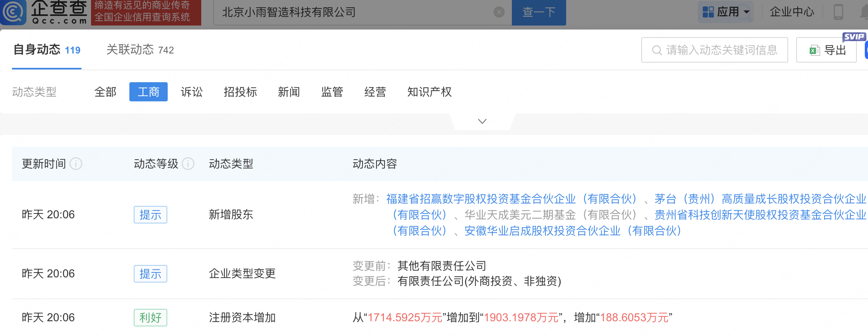The image size is (868, 336).
Task: Click the 利好 tag on capital increase row
Action: [150, 318]
